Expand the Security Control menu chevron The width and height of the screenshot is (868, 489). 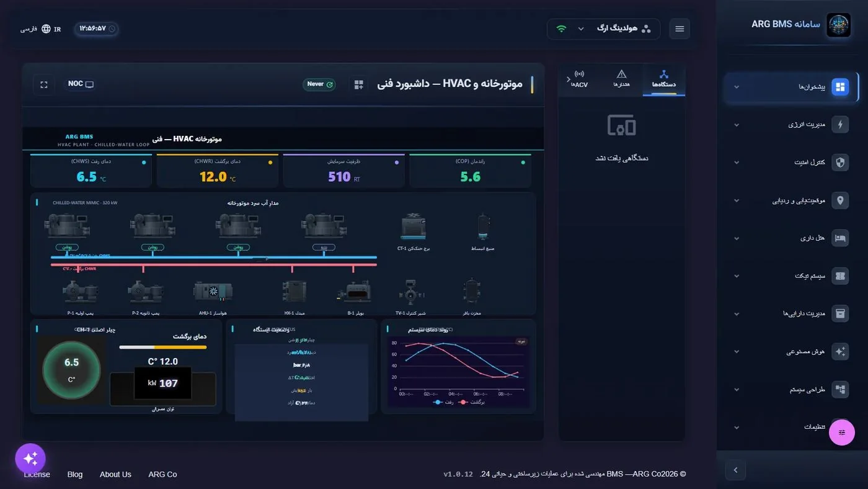737,163
